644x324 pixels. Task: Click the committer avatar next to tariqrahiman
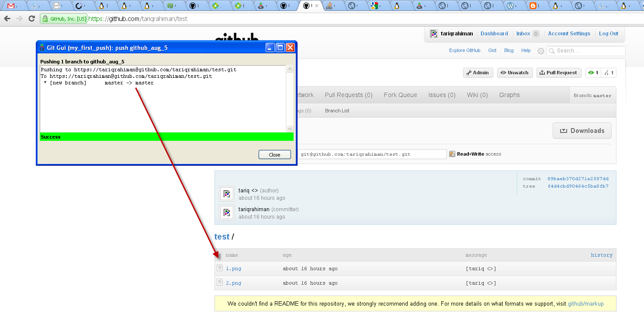pos(226,213)
